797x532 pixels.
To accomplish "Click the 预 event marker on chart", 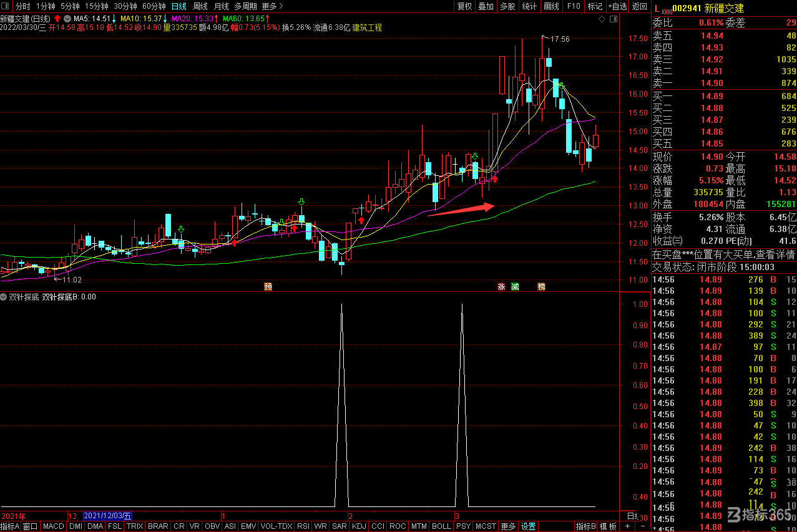I will point(268,287).
